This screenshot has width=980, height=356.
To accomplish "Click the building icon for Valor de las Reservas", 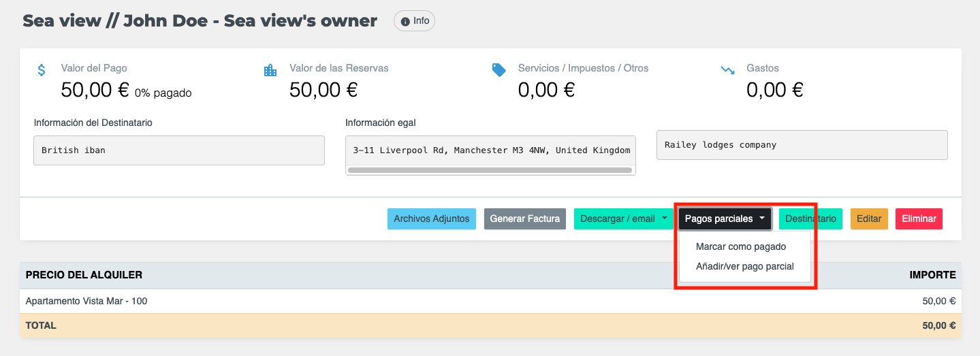I will point(270,69).
